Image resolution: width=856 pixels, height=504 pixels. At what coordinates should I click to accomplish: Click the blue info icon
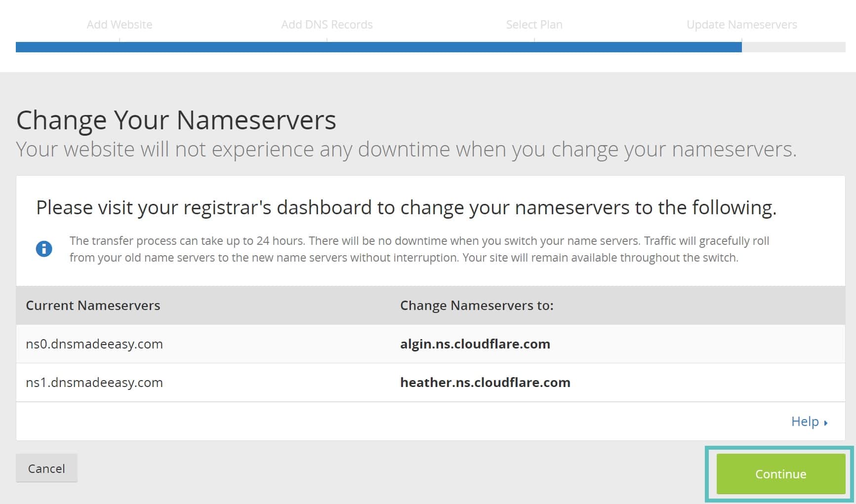tap(45, 249)
